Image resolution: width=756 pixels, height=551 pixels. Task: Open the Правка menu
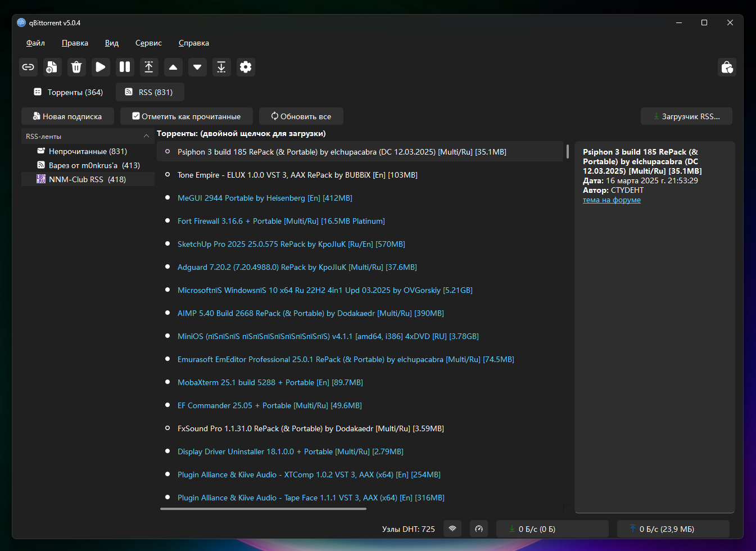[x=75, y=43]
